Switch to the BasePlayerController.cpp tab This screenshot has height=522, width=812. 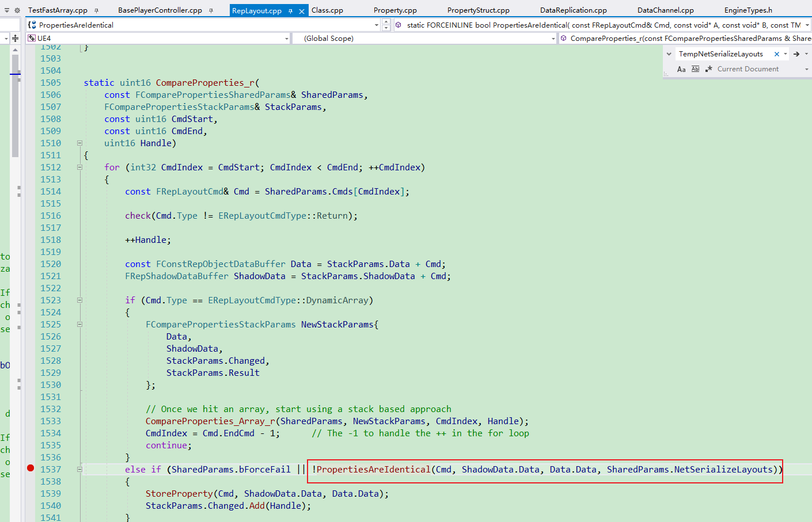160,10
